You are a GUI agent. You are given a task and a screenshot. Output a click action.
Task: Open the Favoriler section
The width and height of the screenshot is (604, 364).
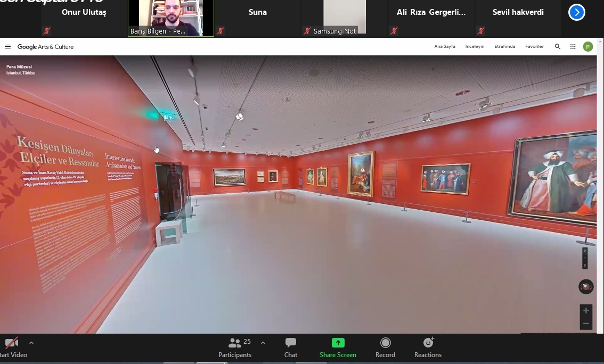point(534,46)
